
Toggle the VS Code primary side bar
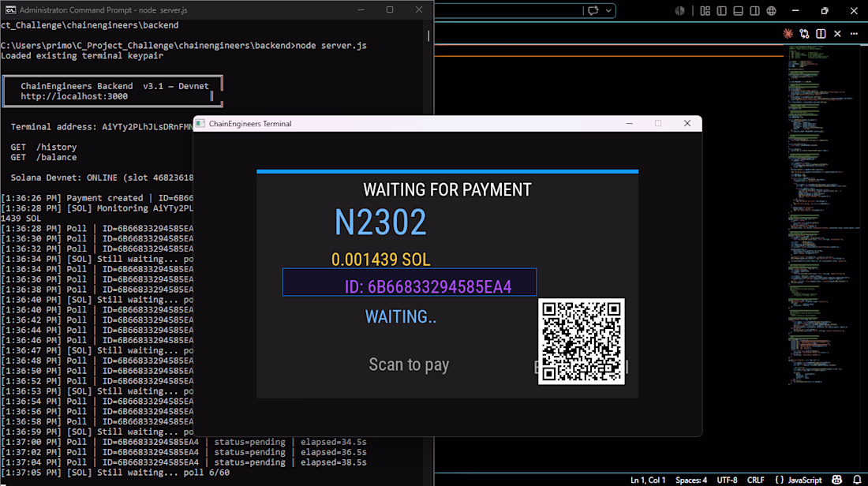coord(721,10)
